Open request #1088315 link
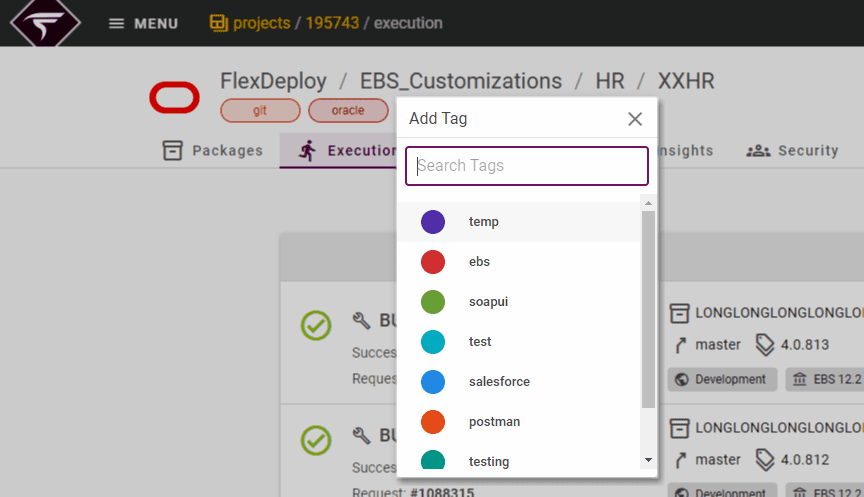The width and height of the screenshot is (864, 497). point(442,492)
